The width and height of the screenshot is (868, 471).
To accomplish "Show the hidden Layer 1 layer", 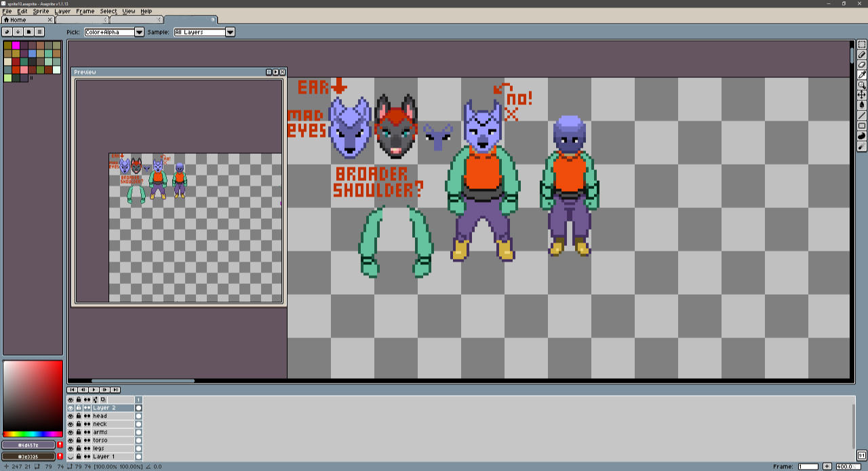I will [x=71, y=457].
